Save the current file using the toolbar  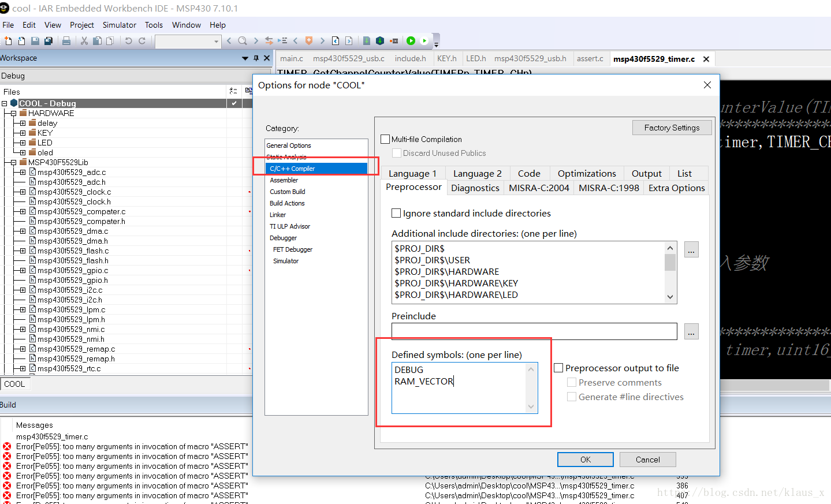tap(35, 41)
